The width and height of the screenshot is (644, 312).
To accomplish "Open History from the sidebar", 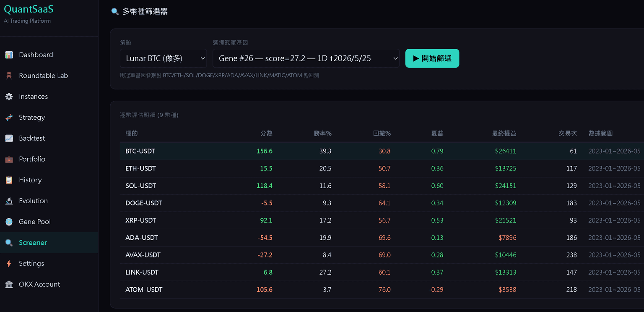I will (49, 180).
